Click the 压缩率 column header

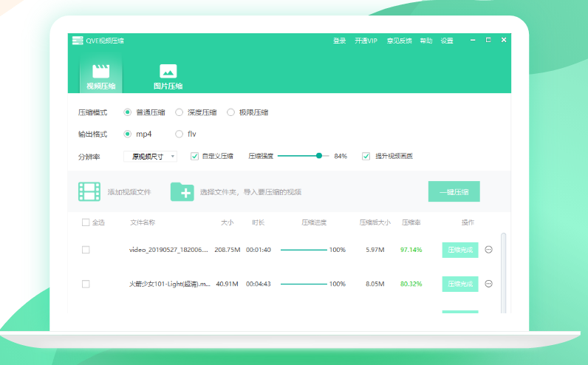pyautogui.click(x=411, y=222)
